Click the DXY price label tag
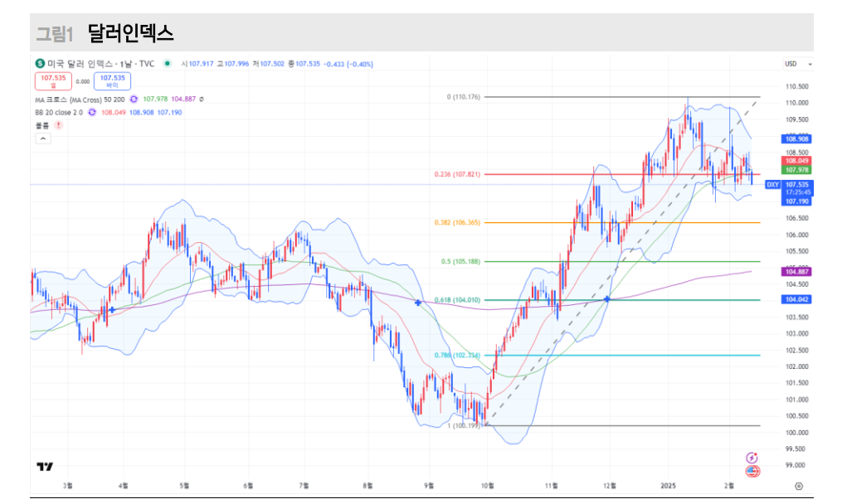Viewport: 847px width, 504px height. 772,184
